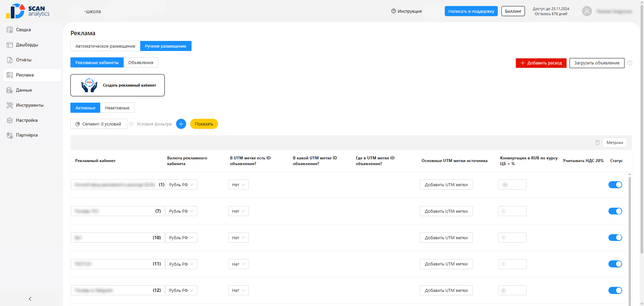Open the Нет UTM dropdown for cabinet (12)
The height and width of the screenshot is (306, 644).
coord(238,291)
